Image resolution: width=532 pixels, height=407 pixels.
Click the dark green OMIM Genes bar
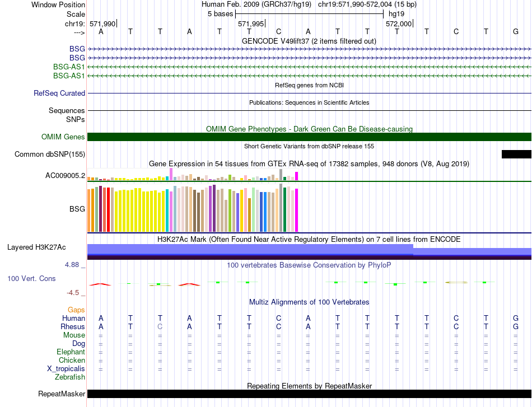point(309,137)
